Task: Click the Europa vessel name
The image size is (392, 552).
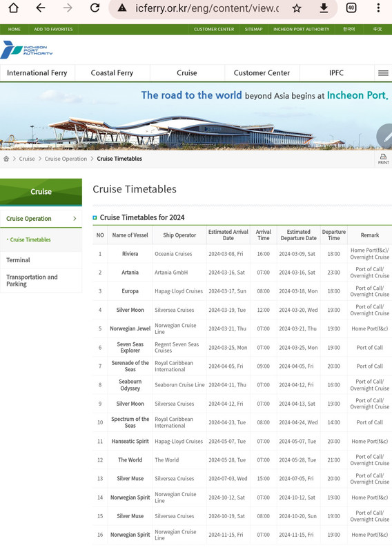Action: (x=130, y=291)
